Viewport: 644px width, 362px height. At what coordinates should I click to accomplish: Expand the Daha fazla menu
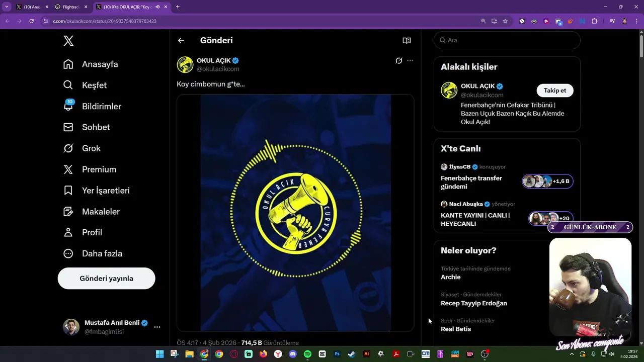coord(93,253)
